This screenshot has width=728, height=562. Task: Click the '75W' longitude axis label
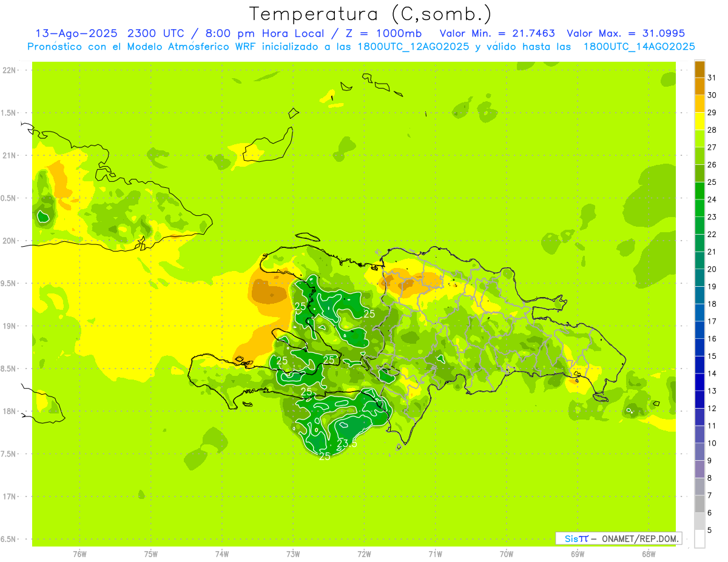(151, 554)
